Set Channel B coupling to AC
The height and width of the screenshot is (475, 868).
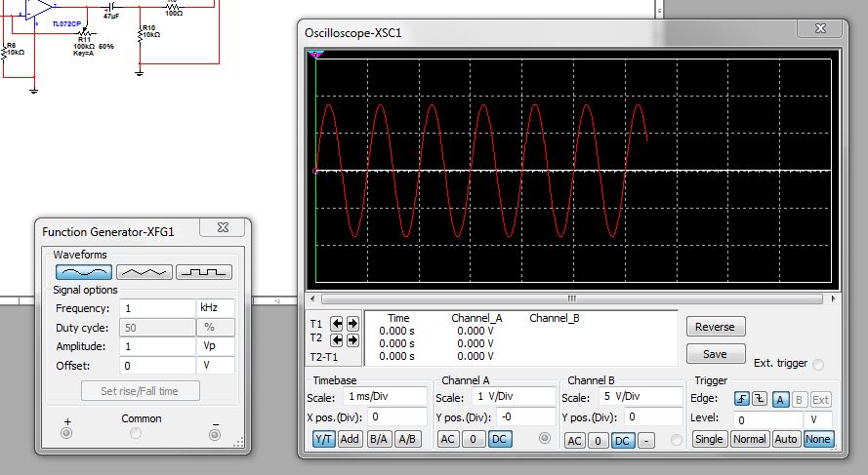pos(575,441)
